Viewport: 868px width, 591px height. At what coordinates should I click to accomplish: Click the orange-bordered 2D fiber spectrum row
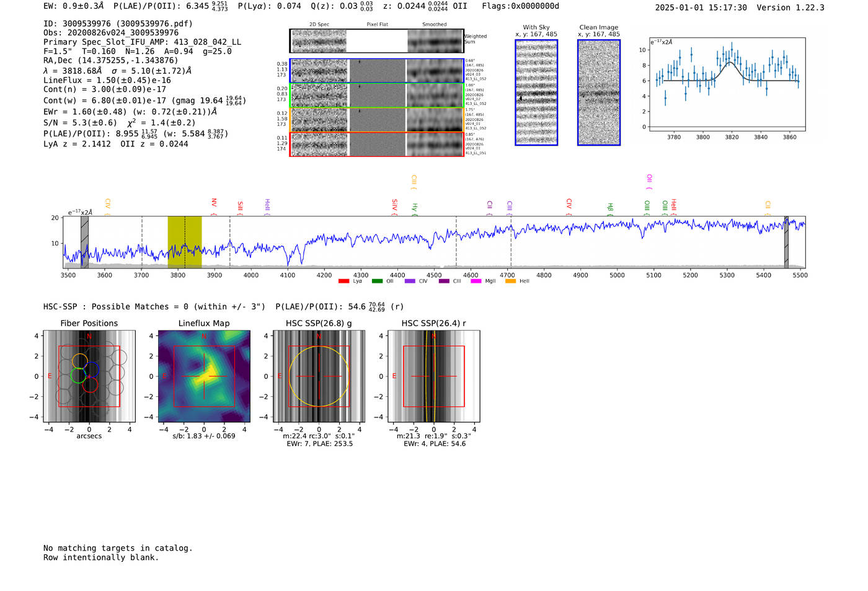click(377, 120)
